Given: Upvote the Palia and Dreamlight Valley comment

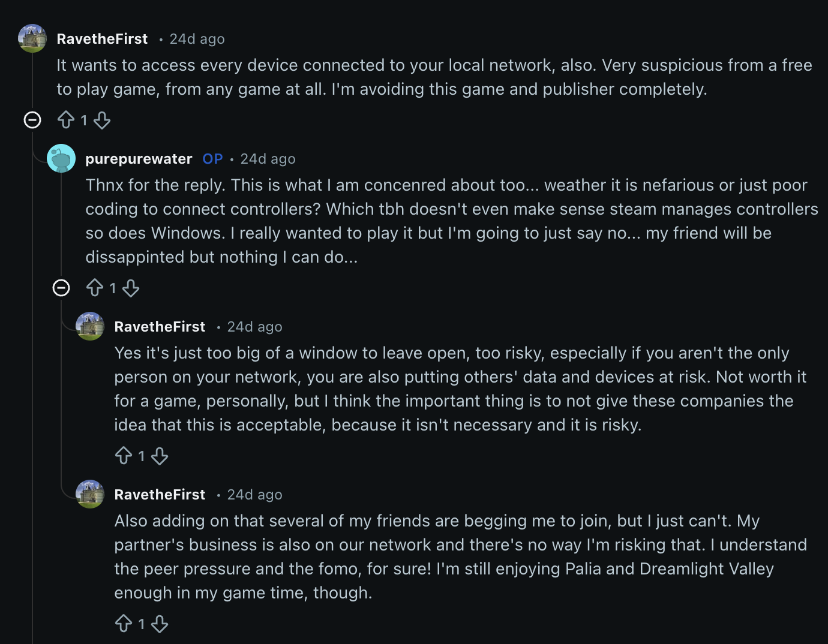Looking at the screenshot, I should coord(124,624).
